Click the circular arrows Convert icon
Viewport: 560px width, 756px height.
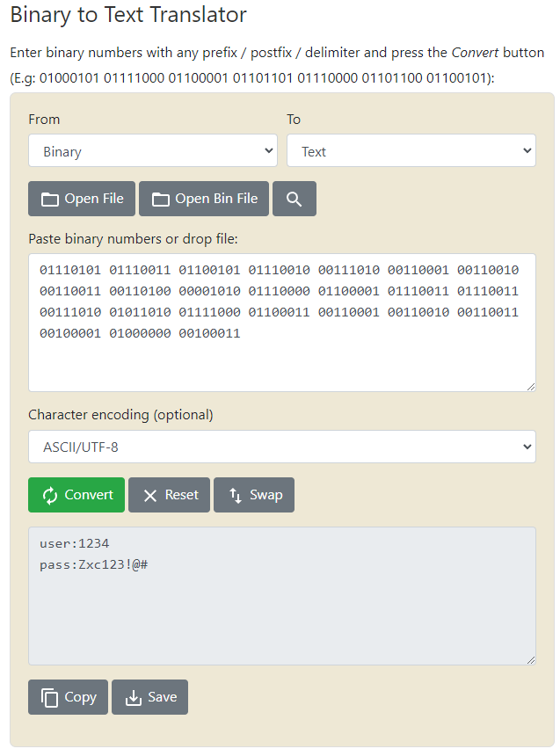click(x=50, y=495)
